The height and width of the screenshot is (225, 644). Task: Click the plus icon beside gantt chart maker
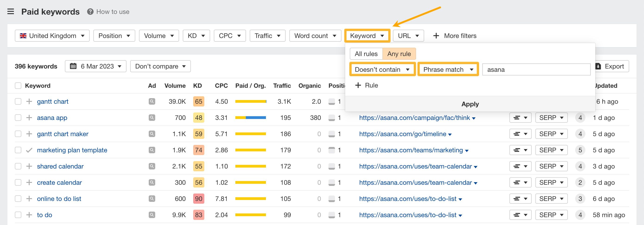pos(29,134)
